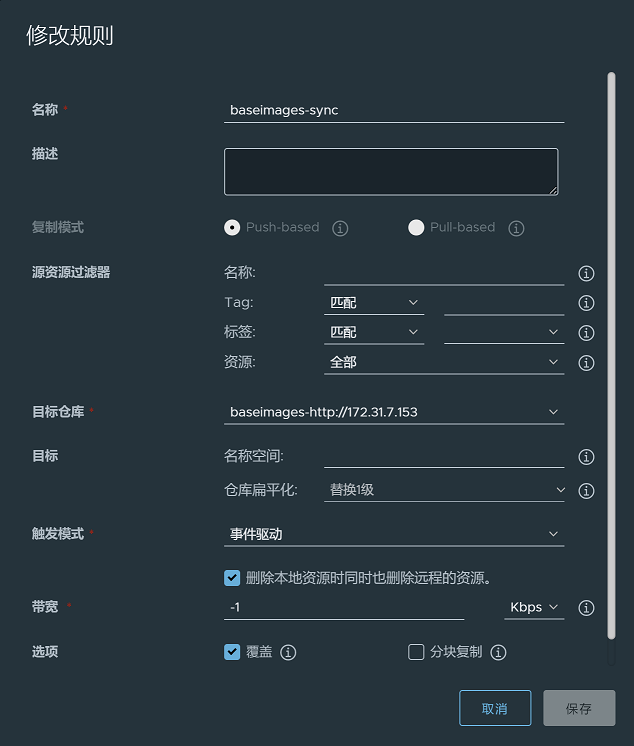Image resolution: width=634 pixels, height=746 pixels.
Task: Select the Pull-based radio button
Action: coord(416,227)
